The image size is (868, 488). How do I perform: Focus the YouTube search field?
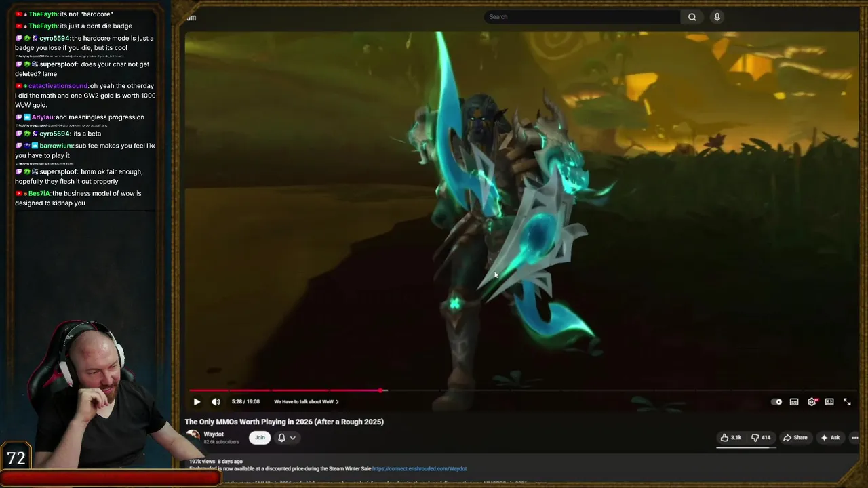click(x=582, y=17)
